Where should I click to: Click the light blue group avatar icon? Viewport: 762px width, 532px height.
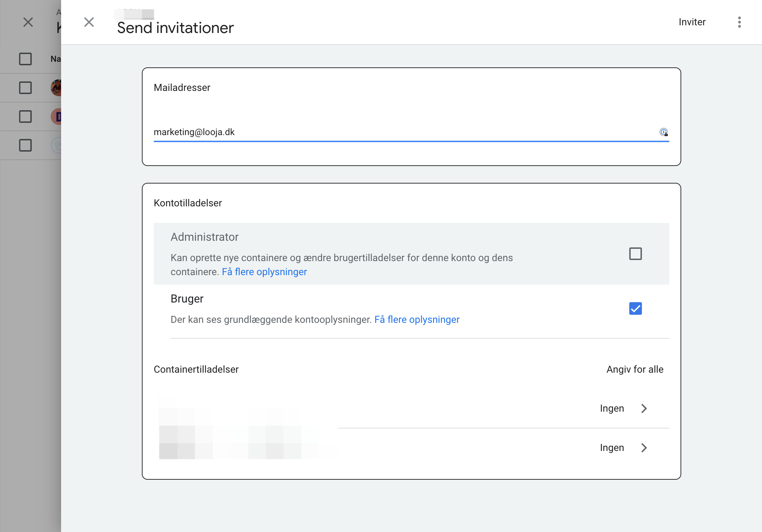pos(57,145)
